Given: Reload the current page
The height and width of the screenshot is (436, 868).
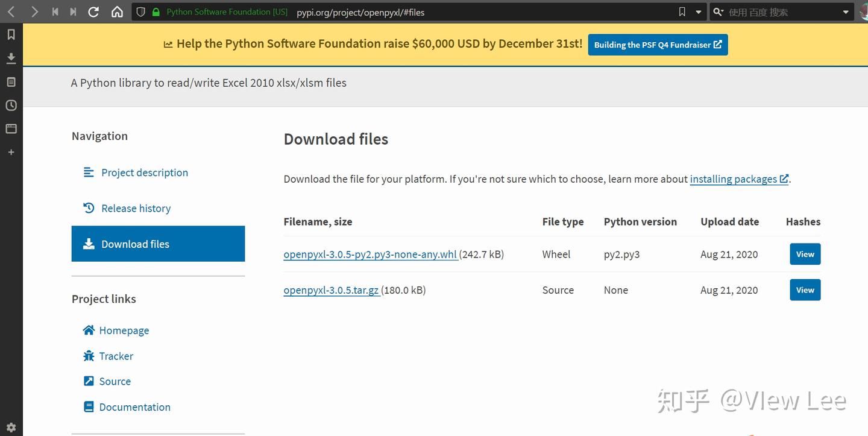Looking at the screenshot, I should tap(93, 11).
